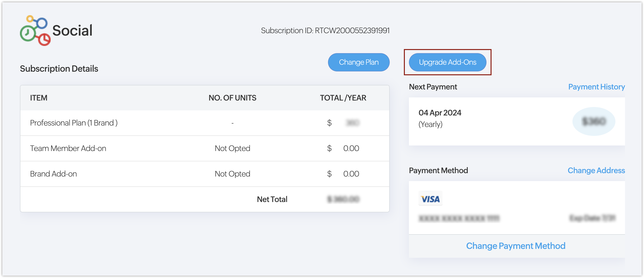Click the blurred card number text
Screen dimensions: 644x278
[x=459, y=218]
